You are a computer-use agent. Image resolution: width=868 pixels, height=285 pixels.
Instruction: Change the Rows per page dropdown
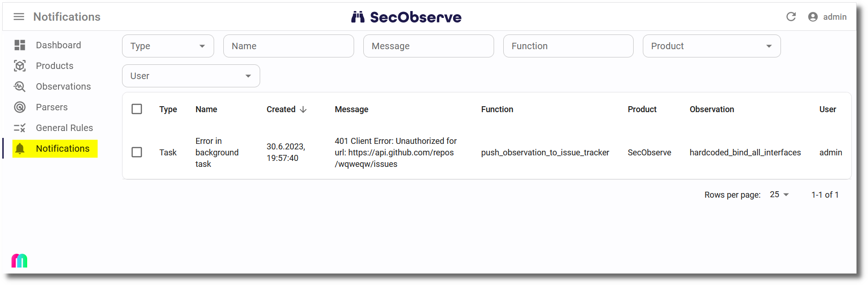point(778,194)
